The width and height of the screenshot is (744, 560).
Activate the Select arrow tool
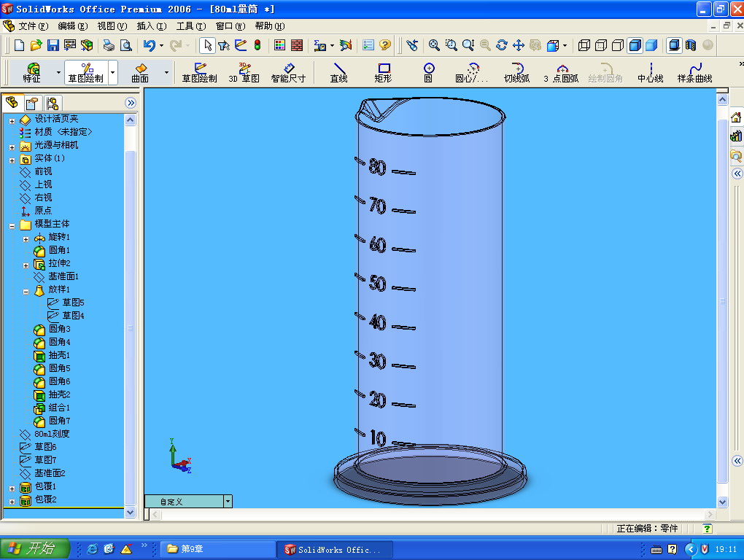[207, 45]
